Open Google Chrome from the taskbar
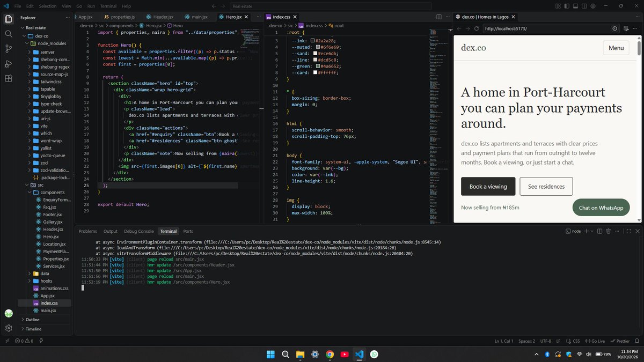The image size is (644, 362). 330,354
